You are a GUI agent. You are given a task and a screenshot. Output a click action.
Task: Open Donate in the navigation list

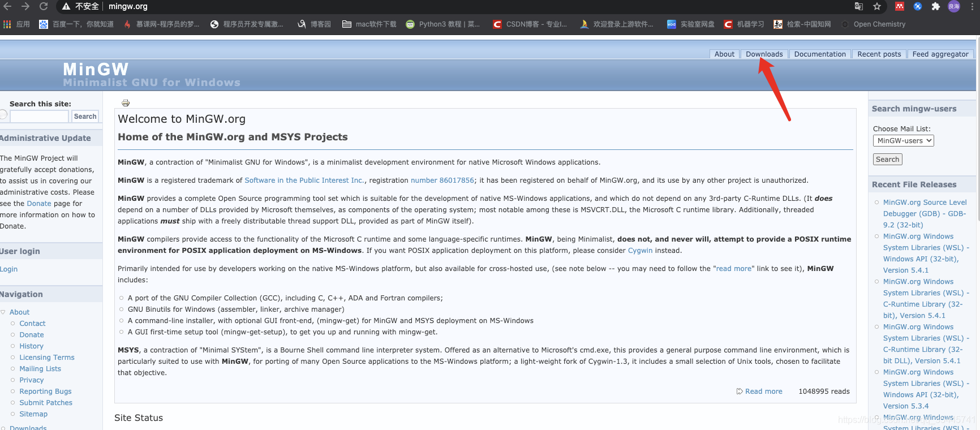point(32,335)
